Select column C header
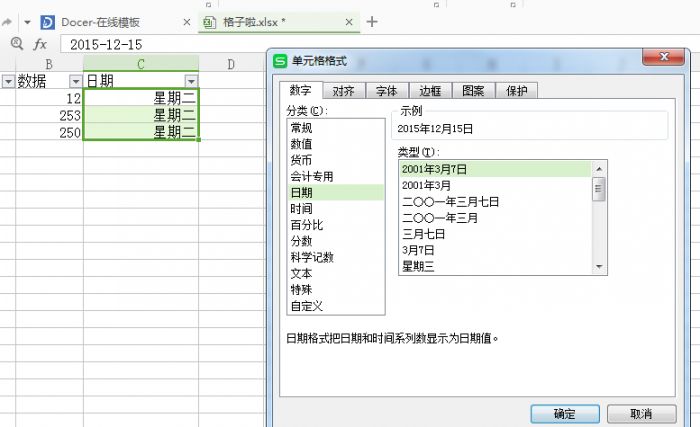The width and height of the screenshot is (700, 427). click(x=141, y=64)
